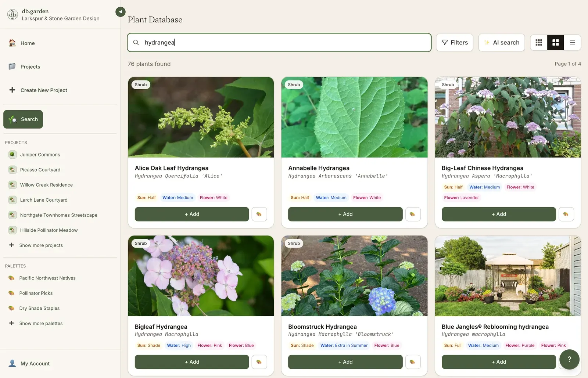Open the Picasso Courtyard project
588x378 pixels.
40,170
